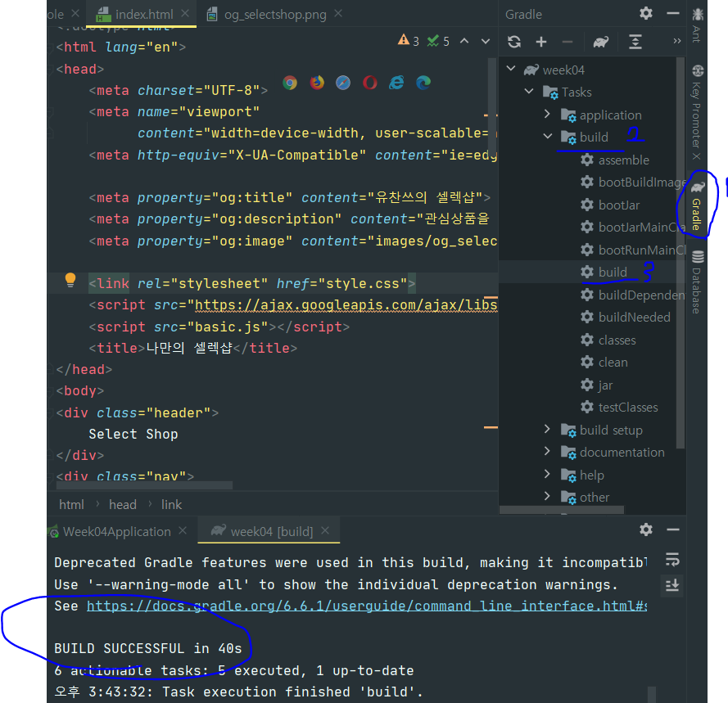Screen dimensions: 728x703
Task: Click the Expand All icon in Gradle toolbar
Action: 635,42
